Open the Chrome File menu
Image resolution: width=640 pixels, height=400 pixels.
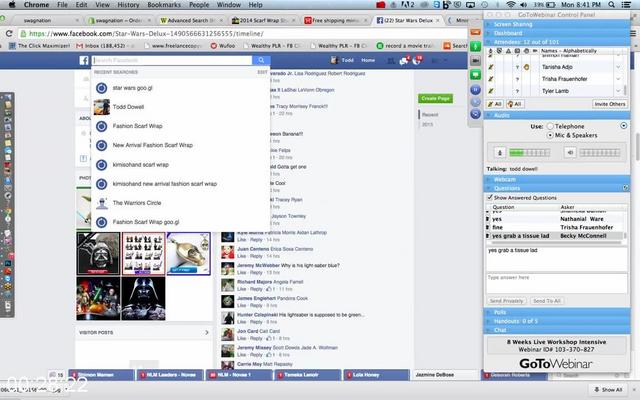click(62, 5)
